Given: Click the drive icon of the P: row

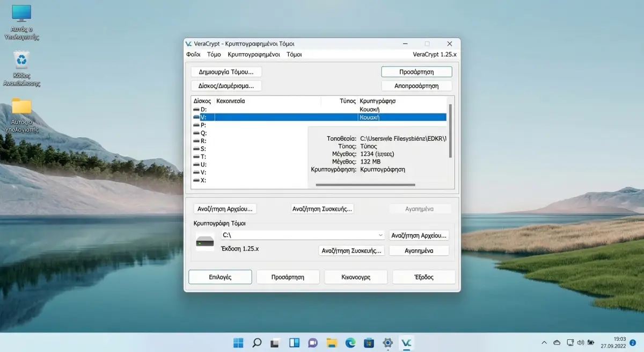Looking at the screenshot, I should click(x=196, y=125).
